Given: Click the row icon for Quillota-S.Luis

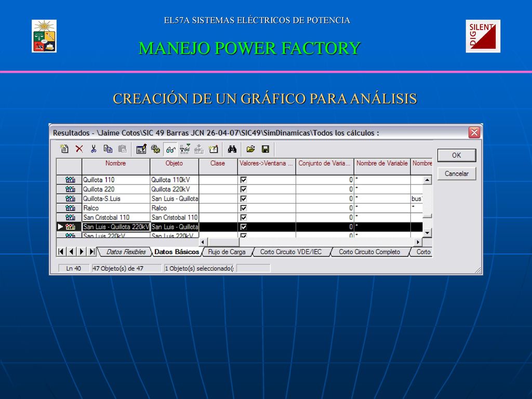Looking at the screenshot, I should coord(70,198).
